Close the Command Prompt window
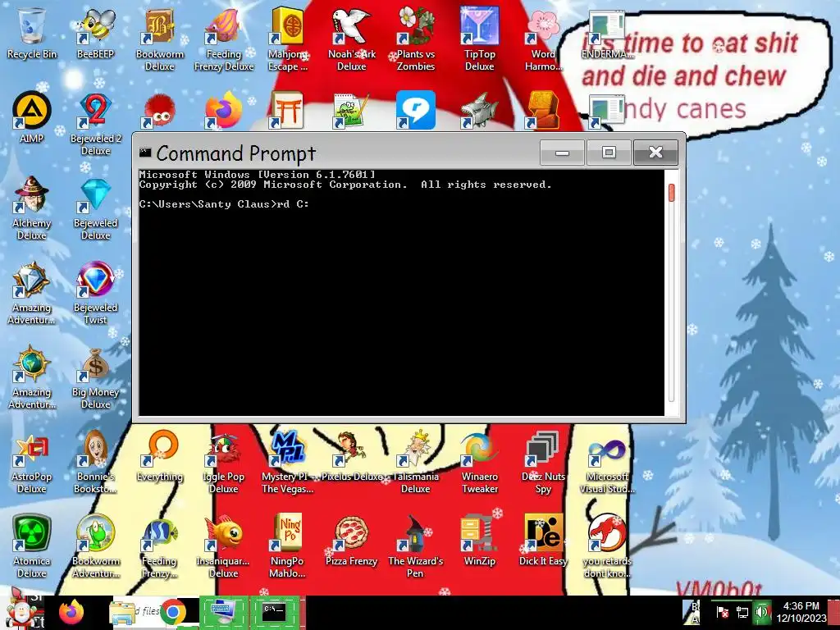The height and width of the screenshot is (630, 840). [655, 153]
